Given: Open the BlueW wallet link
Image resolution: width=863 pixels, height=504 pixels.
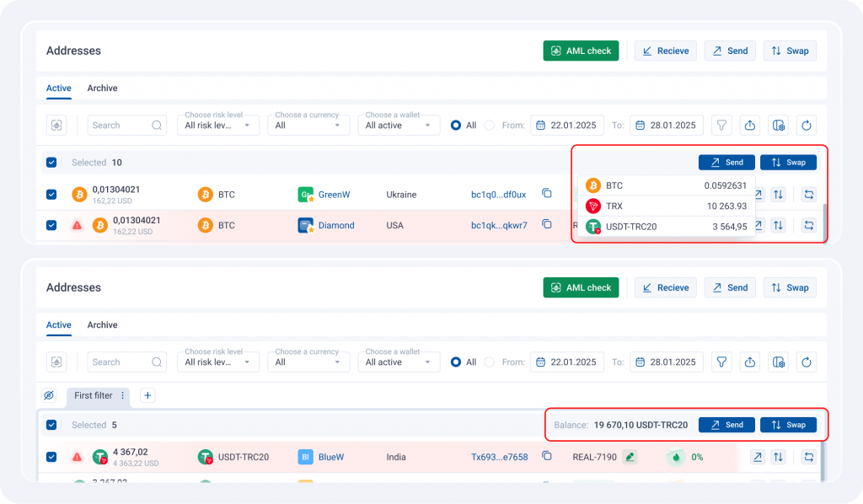Looking at the screenshot, I should click(x=332, y=457).
